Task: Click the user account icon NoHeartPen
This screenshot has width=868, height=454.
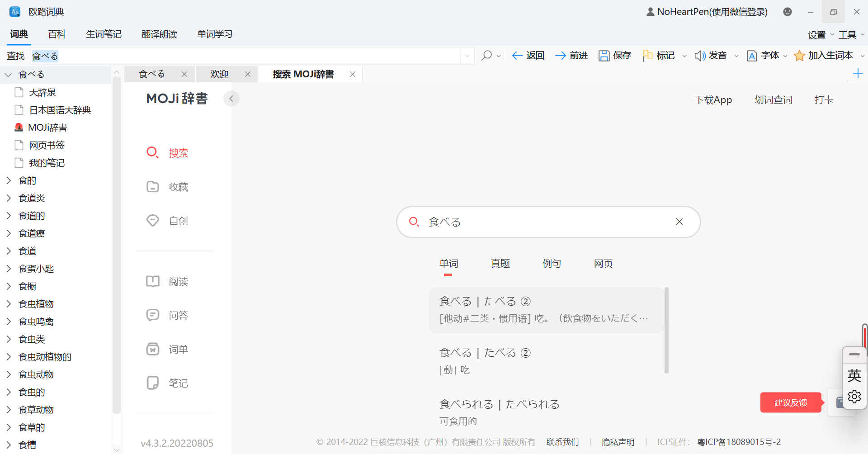Action: coord(650,12)
